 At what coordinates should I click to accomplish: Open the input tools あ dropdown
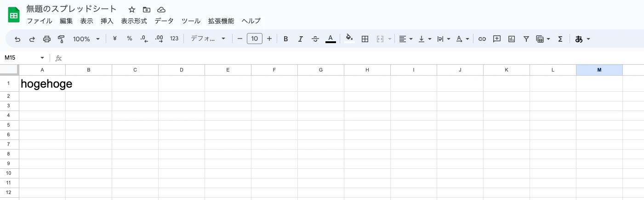(582, 39)
